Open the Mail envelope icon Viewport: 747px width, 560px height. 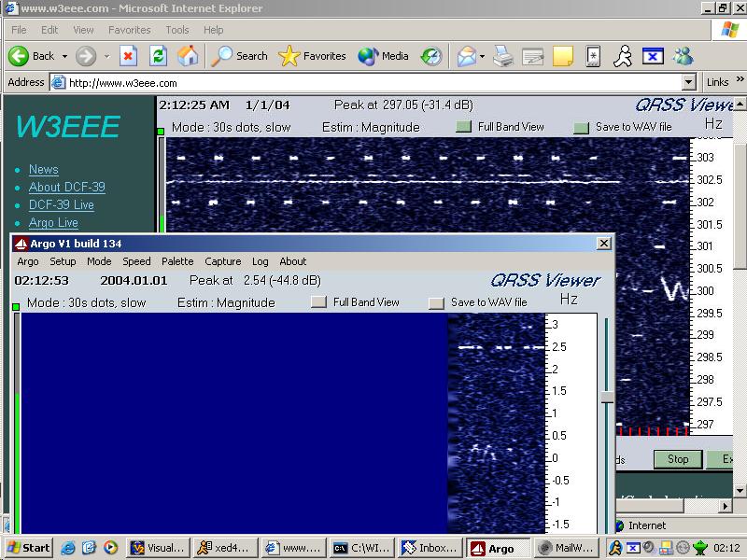(467, 56)
